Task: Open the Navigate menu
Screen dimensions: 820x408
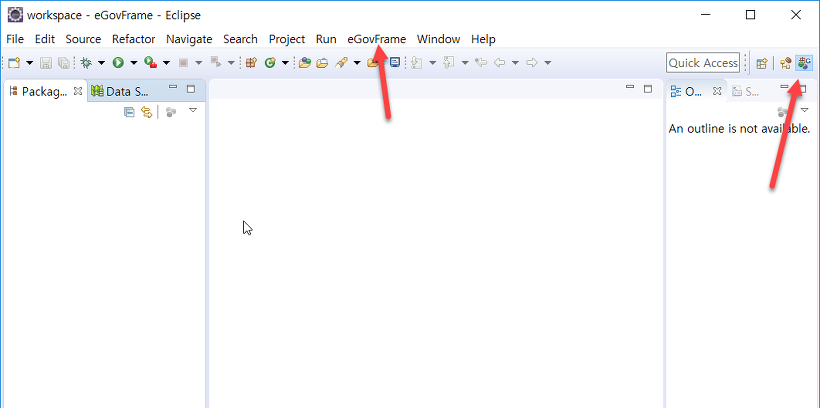Action: [x=189, y=39]
